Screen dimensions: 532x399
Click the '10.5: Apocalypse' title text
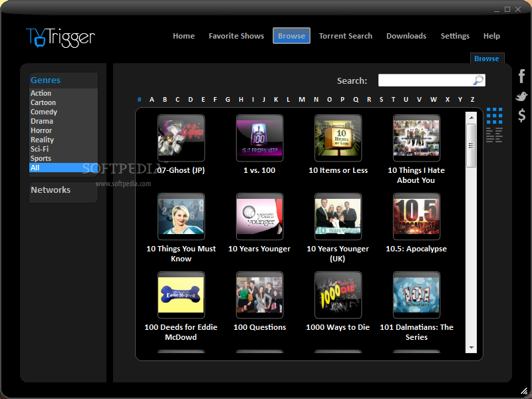(416, 249)
